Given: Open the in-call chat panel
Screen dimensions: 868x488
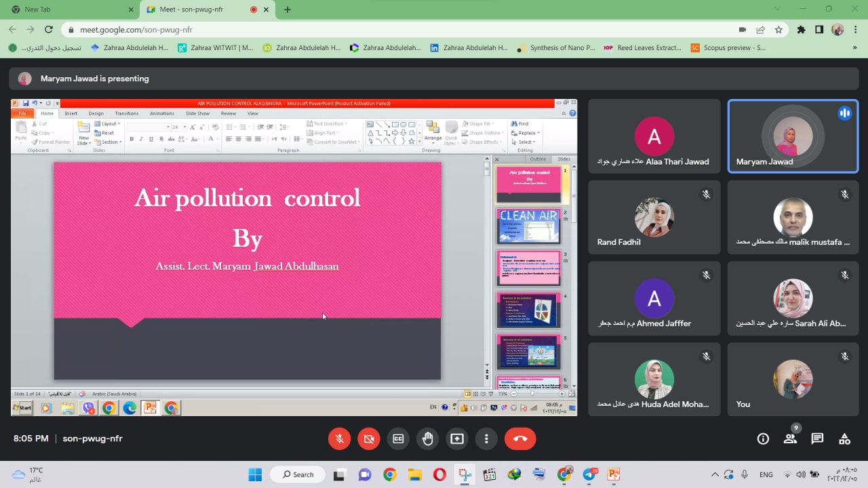Looking at the screenshot, I should (x=817, y=439).
